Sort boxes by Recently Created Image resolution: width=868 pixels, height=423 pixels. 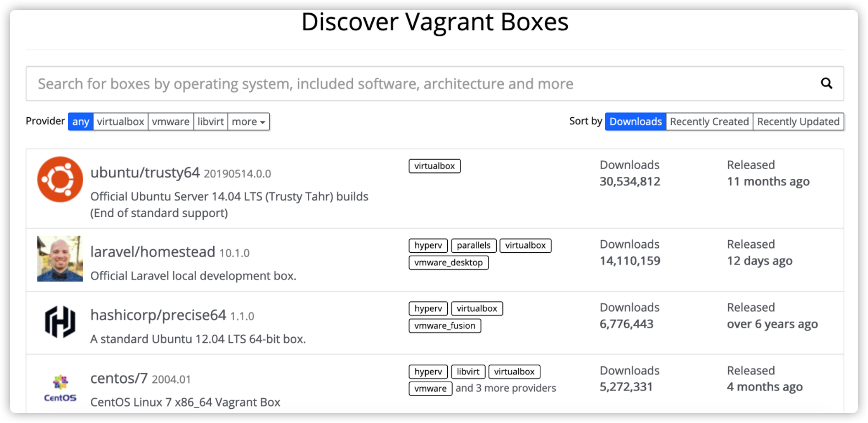[x=709, y=122]
